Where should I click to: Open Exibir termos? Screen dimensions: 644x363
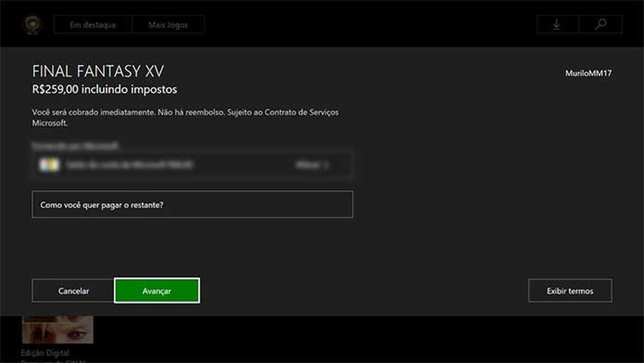570,291
